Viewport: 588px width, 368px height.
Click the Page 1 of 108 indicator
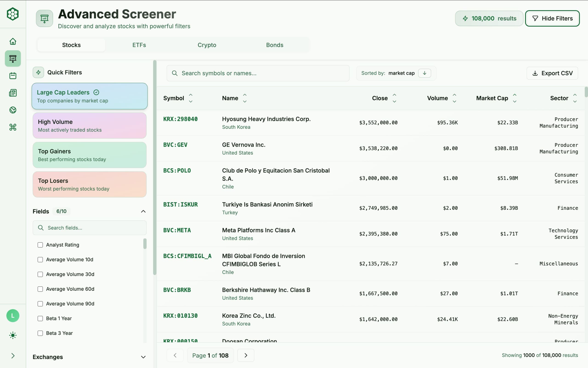[210, 356]
